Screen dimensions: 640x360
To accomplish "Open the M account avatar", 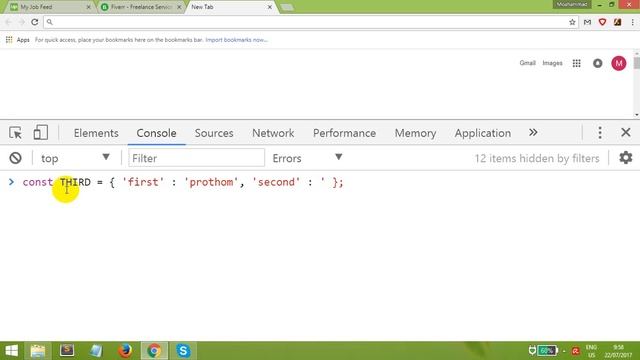I will 619,63.
